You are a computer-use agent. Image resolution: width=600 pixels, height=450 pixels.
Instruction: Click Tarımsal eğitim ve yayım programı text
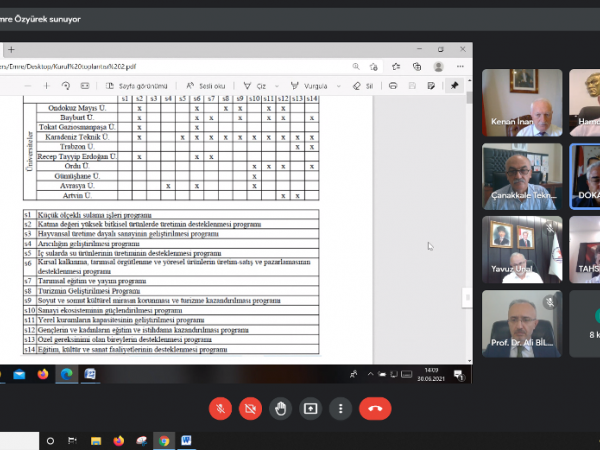tap(92, 281)
